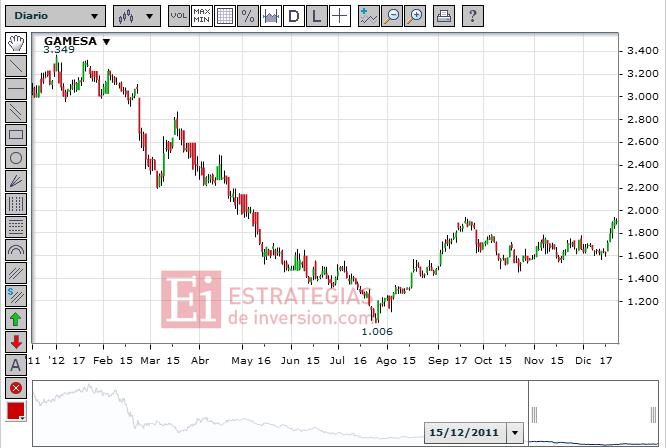The height and width of the screenshot is (448, 667).
Task: Select the triple parallel lines tool
Action: tap(16, 273)
